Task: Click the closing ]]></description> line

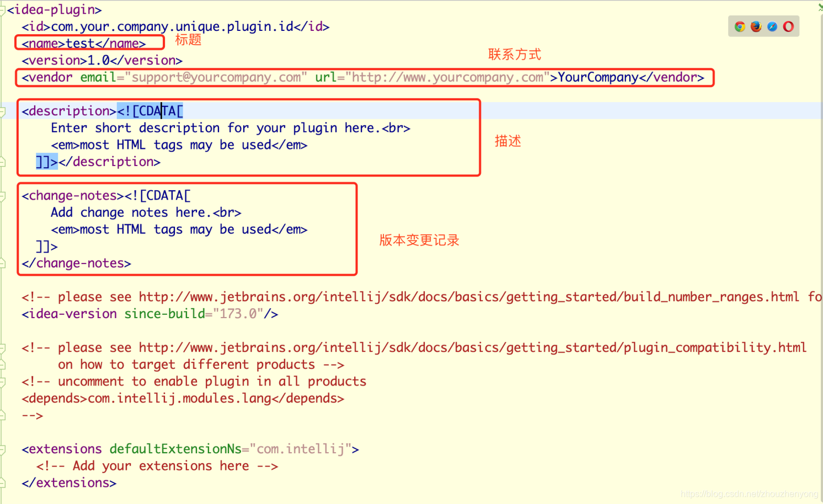Action: point(98,162)
